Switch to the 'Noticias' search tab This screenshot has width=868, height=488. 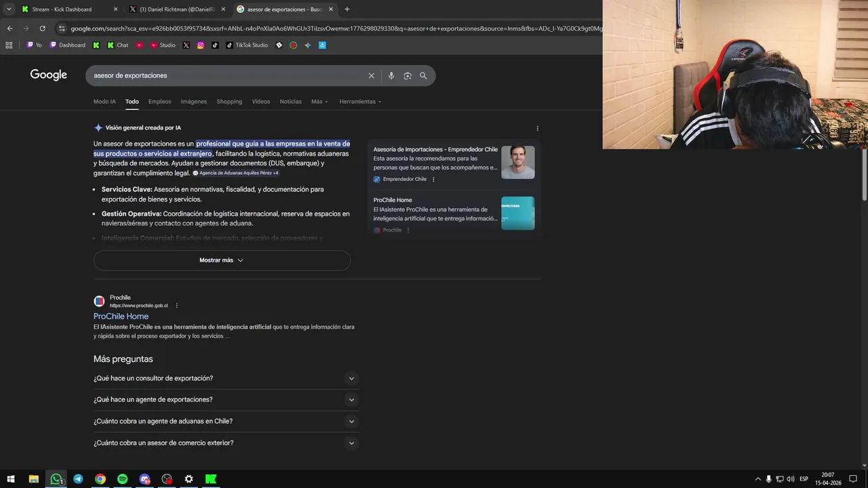pos(290,102)
